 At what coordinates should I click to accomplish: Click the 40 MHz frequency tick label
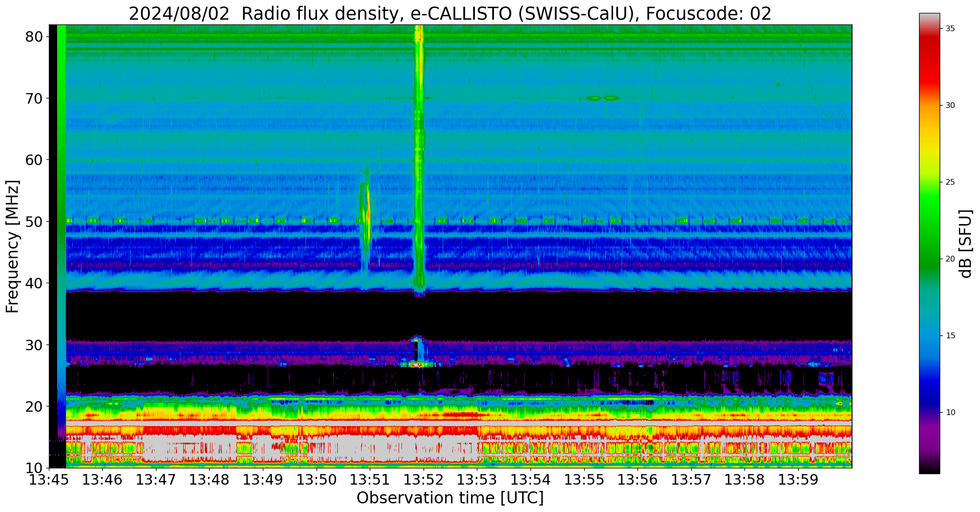click(34, 283)
